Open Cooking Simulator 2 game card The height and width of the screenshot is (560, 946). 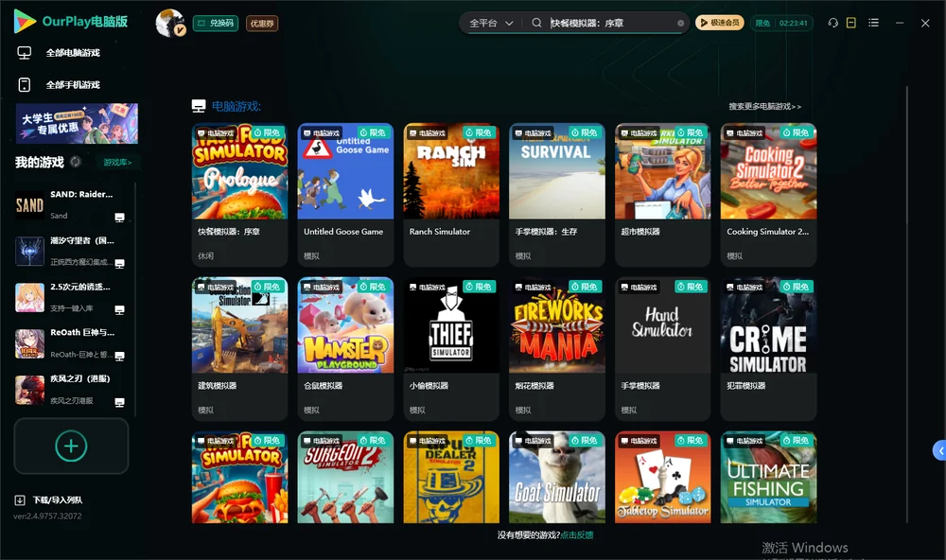[768, 195]
